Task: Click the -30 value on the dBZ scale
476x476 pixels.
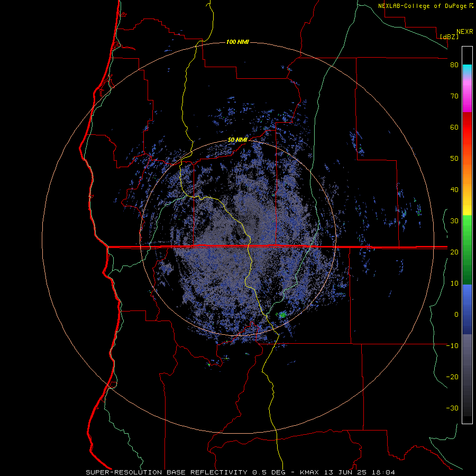Action: [452, 408]
